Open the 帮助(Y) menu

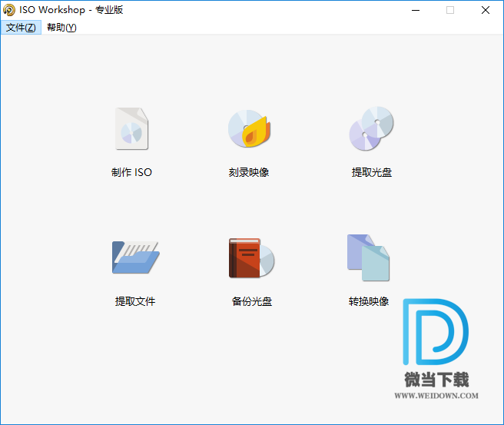[x=61, y=28]
